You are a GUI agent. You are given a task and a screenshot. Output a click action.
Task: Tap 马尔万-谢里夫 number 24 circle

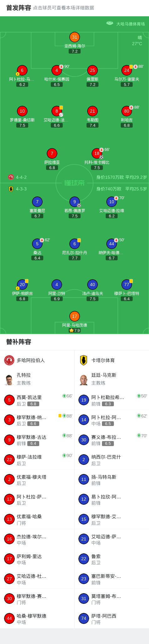click(x=127, y=70)
